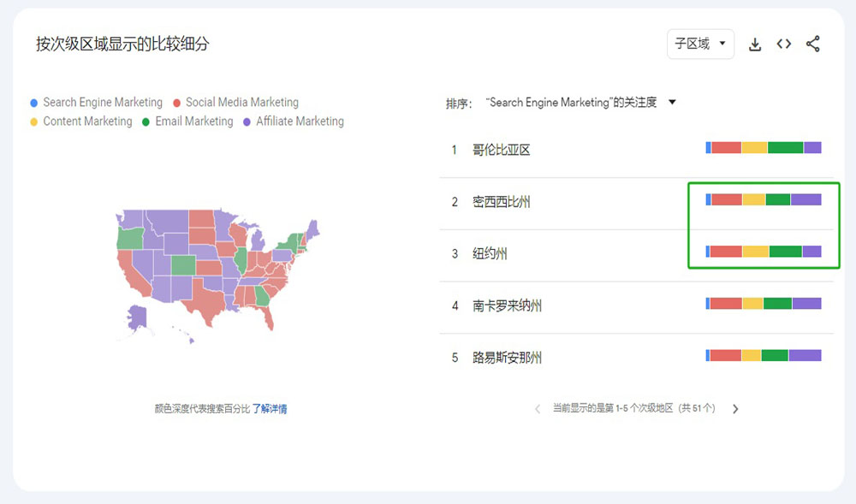Click the green Email Marketing legend dot

tap(146, 122)
